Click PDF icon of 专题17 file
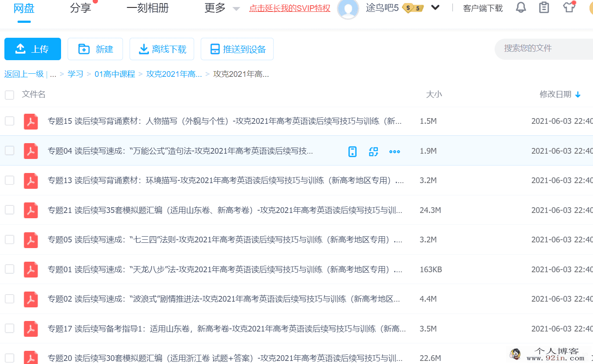The image size is (593, 364). (31, 329)
